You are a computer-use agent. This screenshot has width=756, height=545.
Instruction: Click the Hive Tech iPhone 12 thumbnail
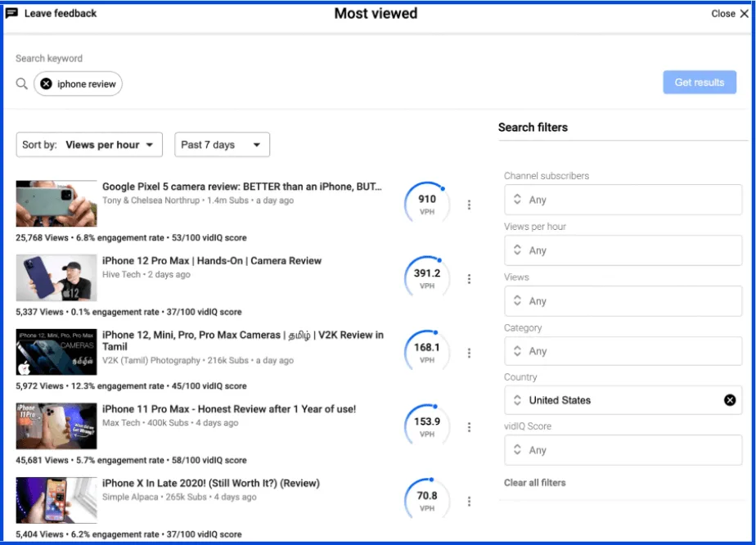coord(56,277)
